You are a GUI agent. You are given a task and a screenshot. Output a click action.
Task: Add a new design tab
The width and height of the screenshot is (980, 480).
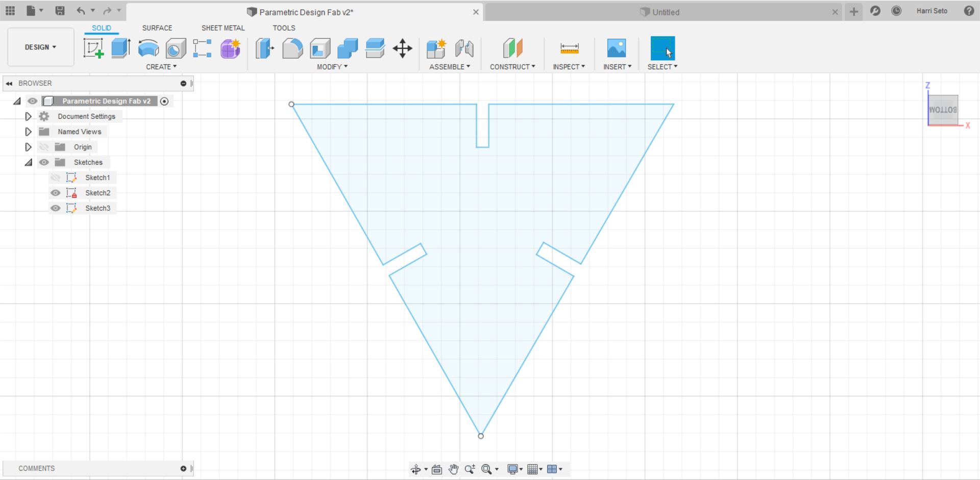pos(853,11)
